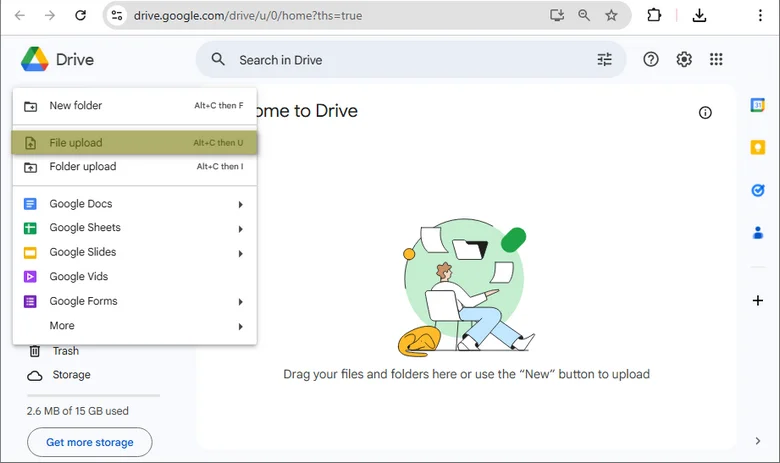This screenshot has height=463, width=780.
Task: Open Chrome three-dot menu
Action: (x=760, y=15)
